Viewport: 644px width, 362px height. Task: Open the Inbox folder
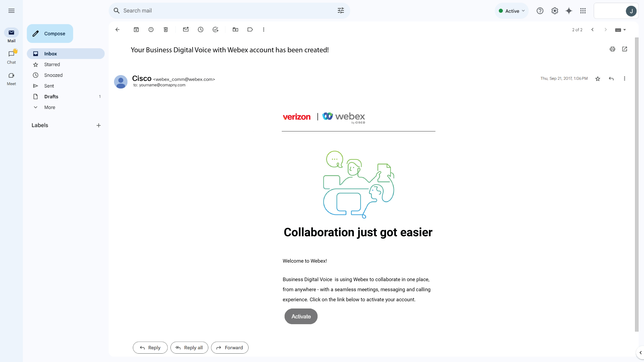coord(65,54)
